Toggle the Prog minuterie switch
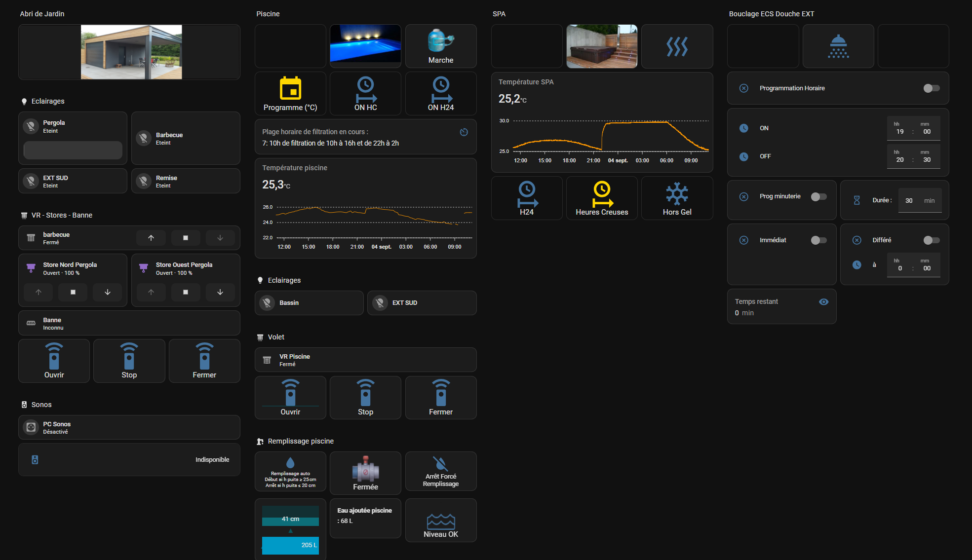This screenshot has height=560, width=972. pyautogui.click(x=818, y=197)
